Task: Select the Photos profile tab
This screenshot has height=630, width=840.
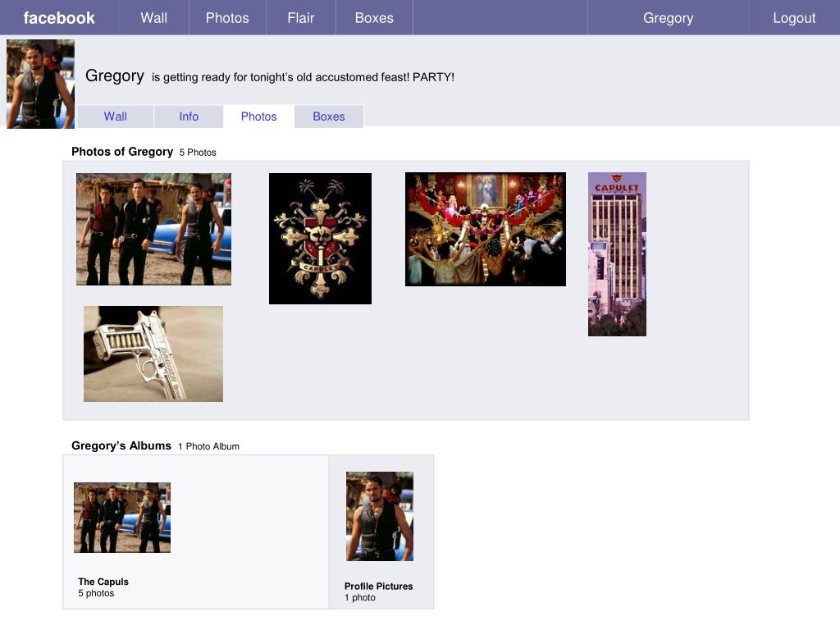Action: click(258, 116)
